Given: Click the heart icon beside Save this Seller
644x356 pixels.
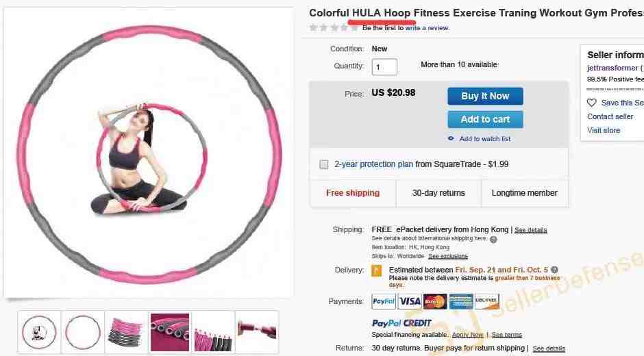Looking at the screenshot, I should [591, 103].
